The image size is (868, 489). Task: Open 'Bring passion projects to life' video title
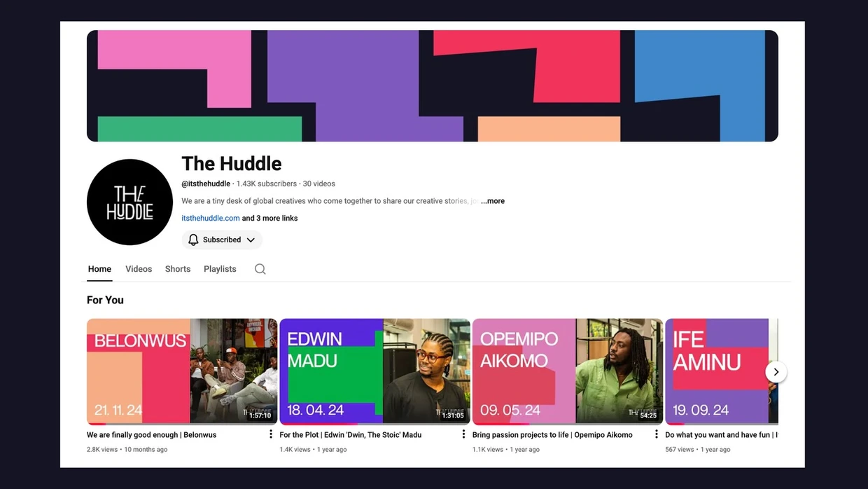pos(552,435)
